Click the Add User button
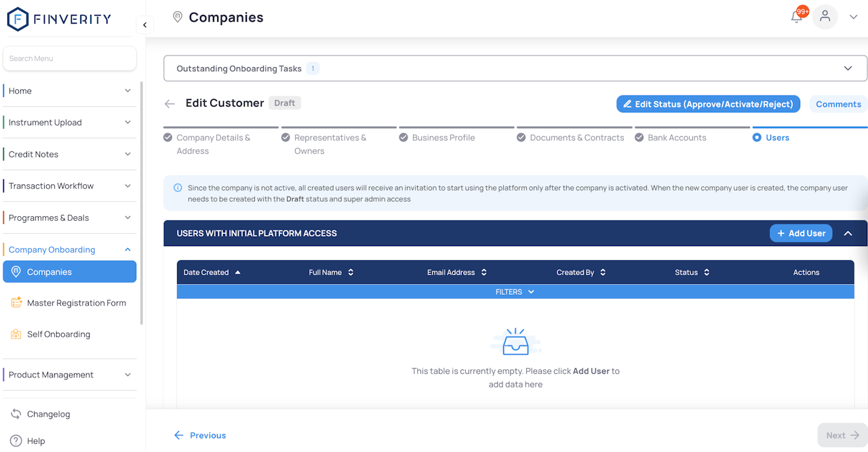The height and width of the screenshot is (452, 868). (800, 233)
